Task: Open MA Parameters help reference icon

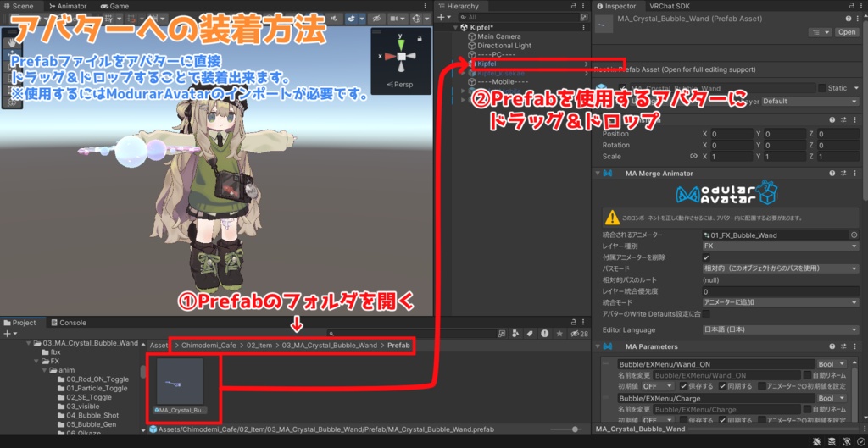Action: point(832,346)
